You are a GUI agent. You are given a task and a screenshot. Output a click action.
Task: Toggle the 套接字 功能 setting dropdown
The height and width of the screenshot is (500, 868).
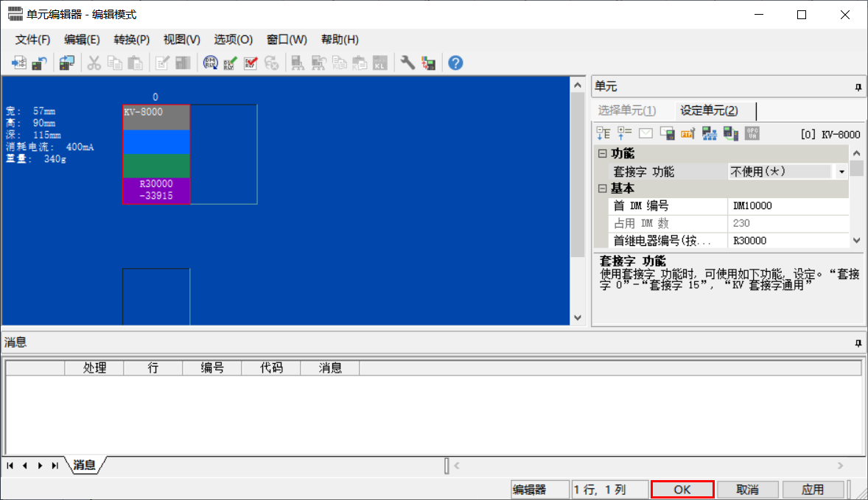click(839, 171)
